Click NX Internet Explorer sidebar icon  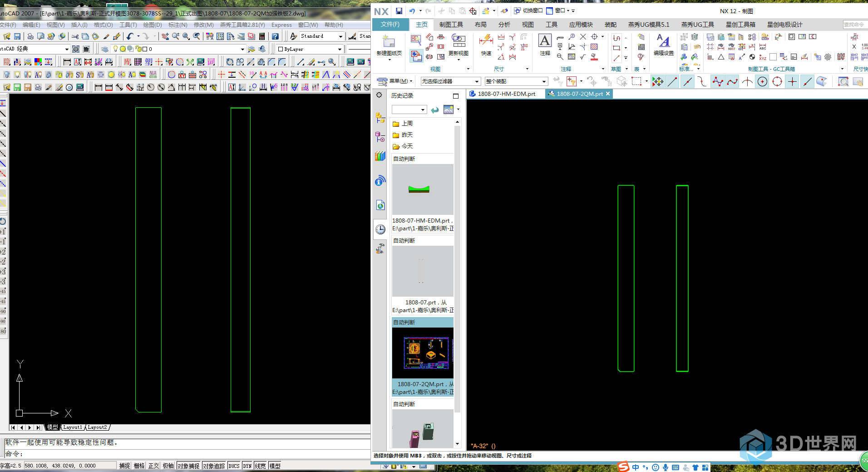(380, 205)
